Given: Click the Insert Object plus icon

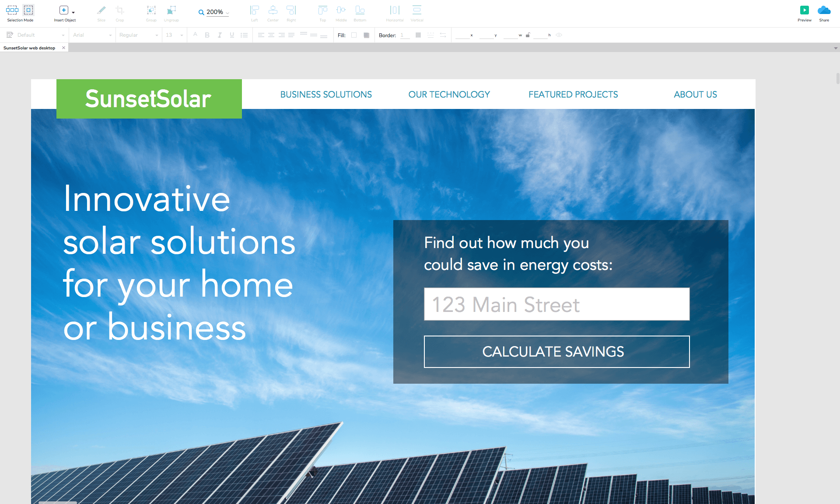Looking at the screenshot, I should tap(64, 10).
